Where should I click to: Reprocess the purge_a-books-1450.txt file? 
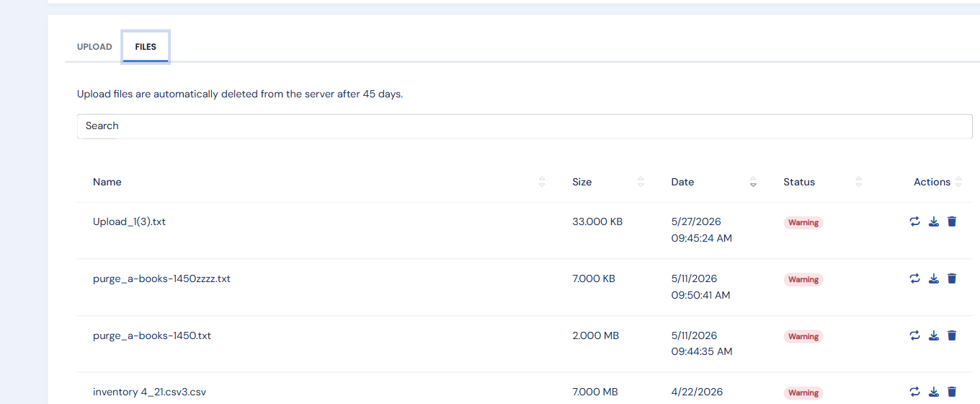coord(915,335)
